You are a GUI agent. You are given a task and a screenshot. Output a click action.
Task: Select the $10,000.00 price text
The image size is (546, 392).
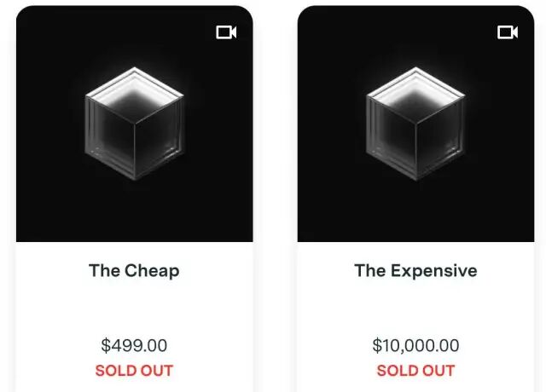coord(415,345)
